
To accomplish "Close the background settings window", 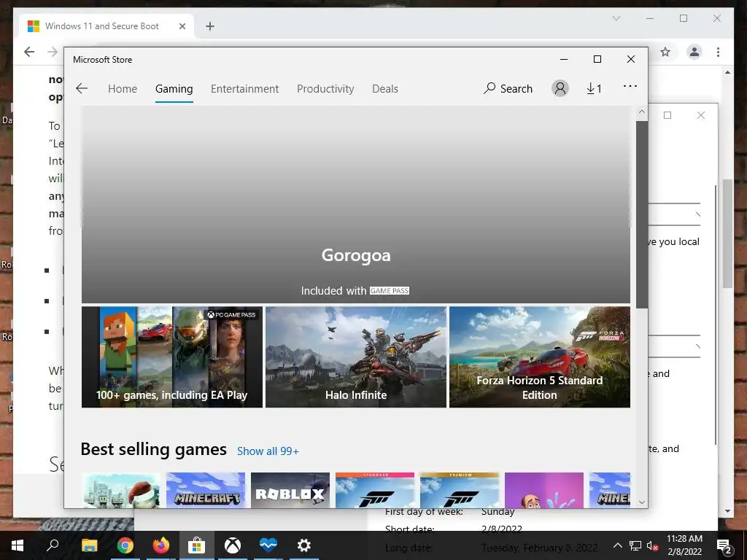I will (x=701, y=115).
